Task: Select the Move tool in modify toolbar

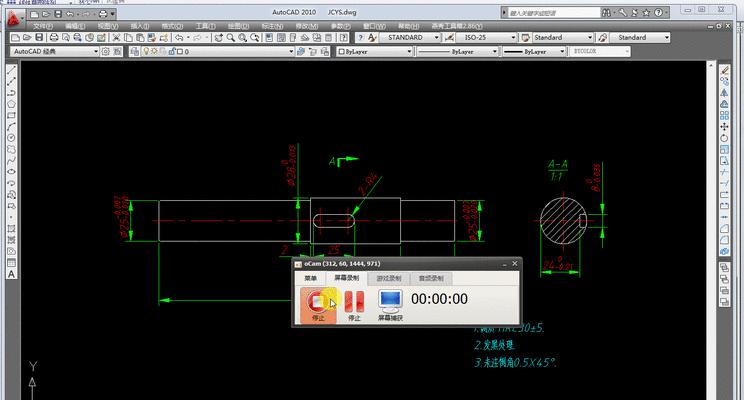Action: pos(725,127)
